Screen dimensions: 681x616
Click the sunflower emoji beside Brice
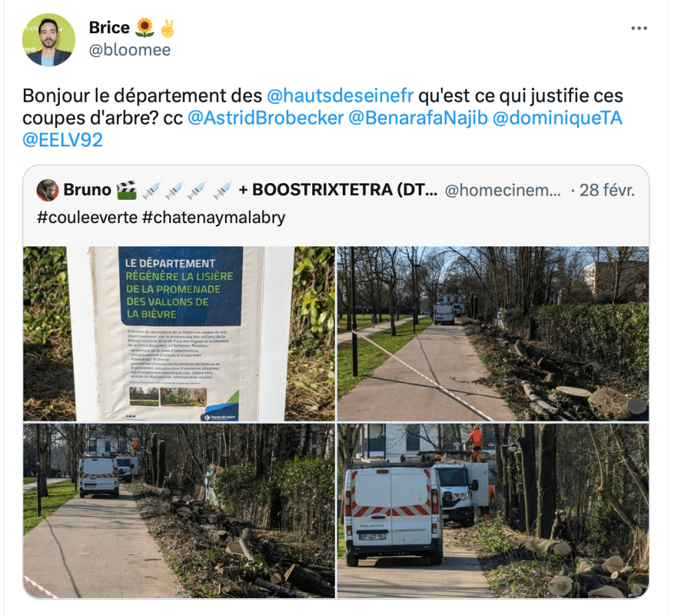pos(144,28)
